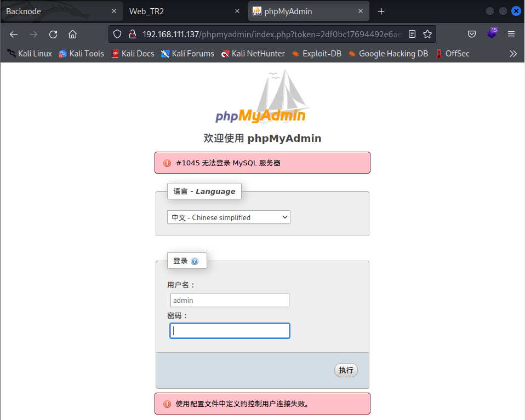Click the 执行 submit button

(346, 370)
